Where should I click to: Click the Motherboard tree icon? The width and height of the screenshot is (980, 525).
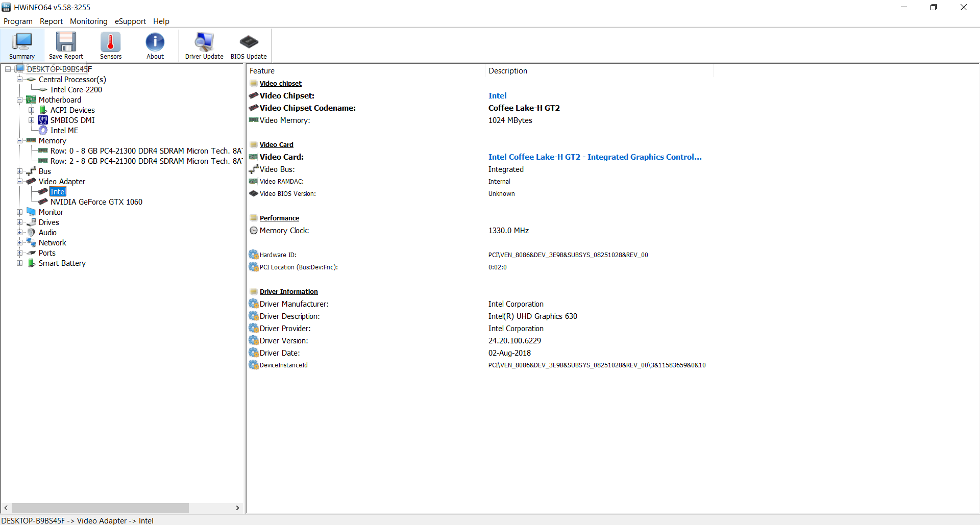(x=31, y=99)
